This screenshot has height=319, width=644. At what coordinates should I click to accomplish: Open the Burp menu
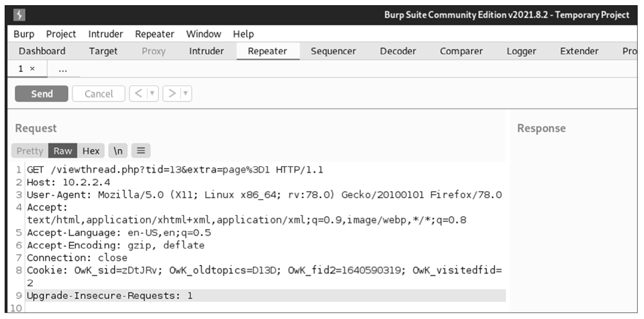[24, 34]
